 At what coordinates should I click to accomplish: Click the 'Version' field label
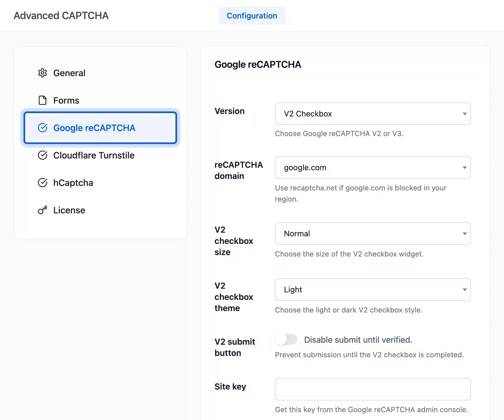[230, 111]
